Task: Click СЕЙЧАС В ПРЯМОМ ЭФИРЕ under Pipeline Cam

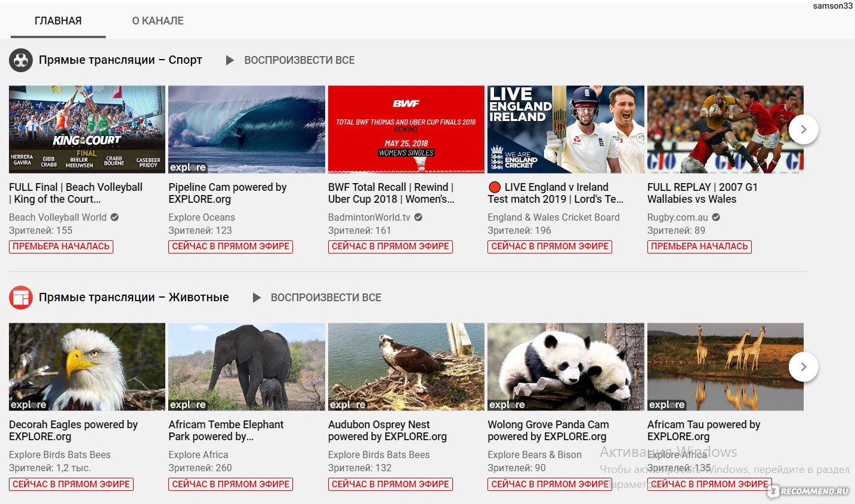Action: click(x=230, y=246)
